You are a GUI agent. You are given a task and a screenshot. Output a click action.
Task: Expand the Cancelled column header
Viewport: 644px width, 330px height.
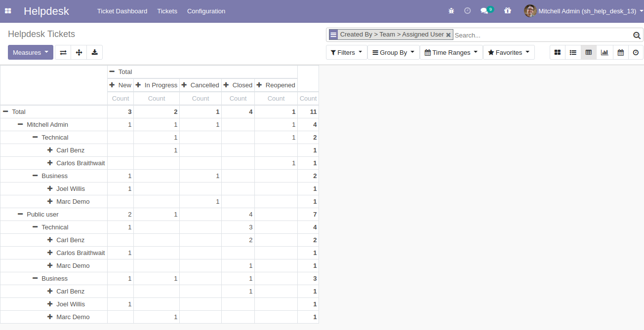pyautogui.click(x=201, y=85)
